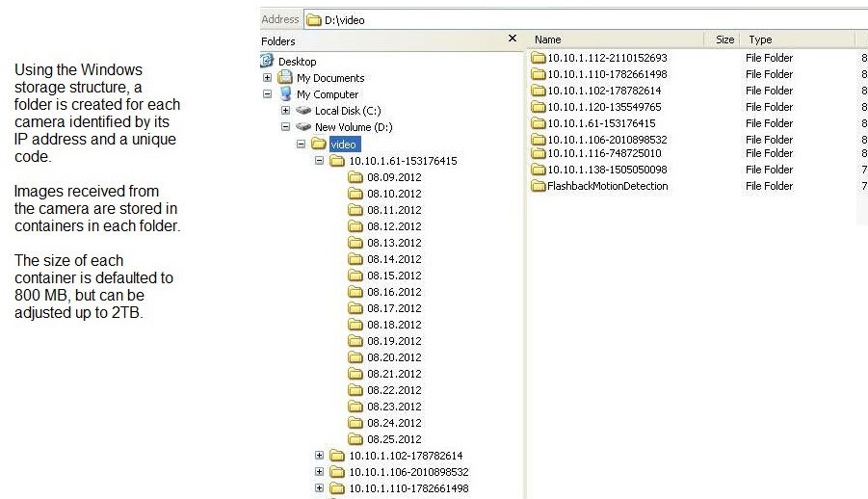Click the New Volume (D:) drive icon

303,127
